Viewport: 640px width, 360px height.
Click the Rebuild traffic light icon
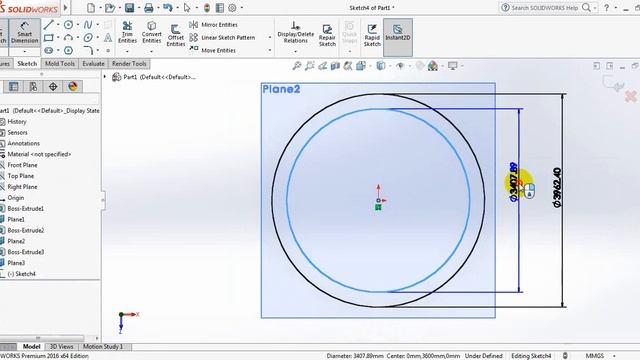tap(207, 8)
